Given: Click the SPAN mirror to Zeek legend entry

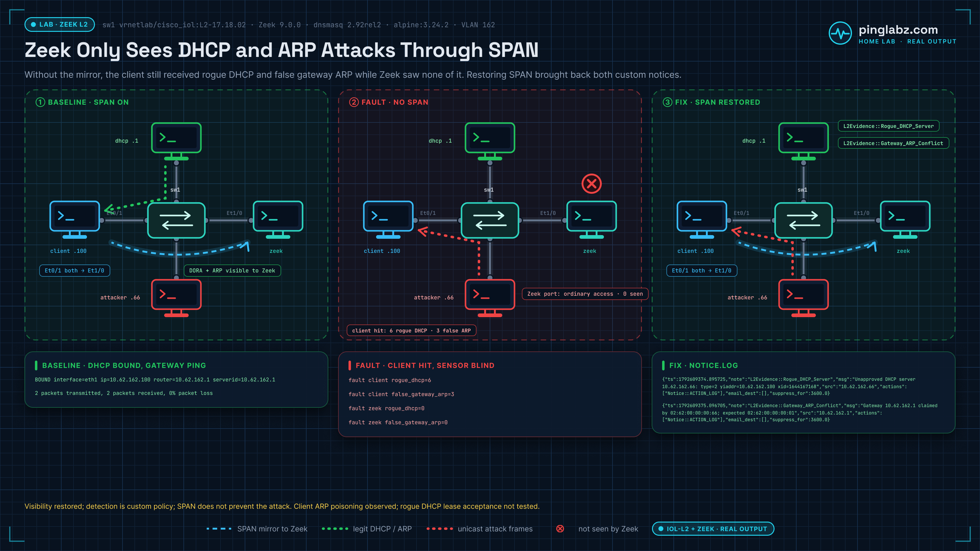Looking at the screenshot, I should 257,529.
